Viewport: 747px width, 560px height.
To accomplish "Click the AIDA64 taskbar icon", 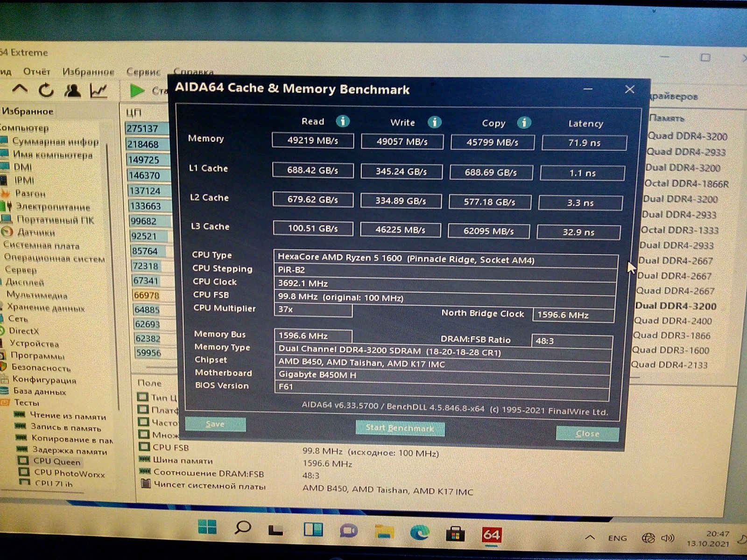I will point(491,535).
